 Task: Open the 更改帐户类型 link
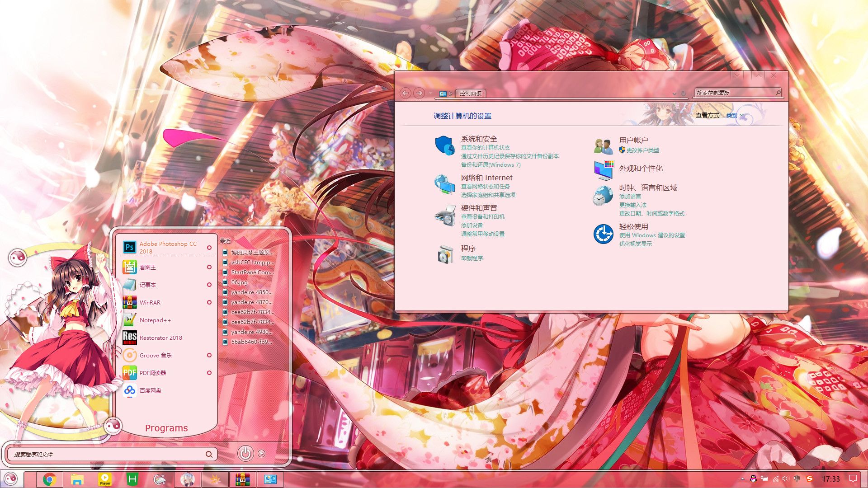(x=642, y=150)
